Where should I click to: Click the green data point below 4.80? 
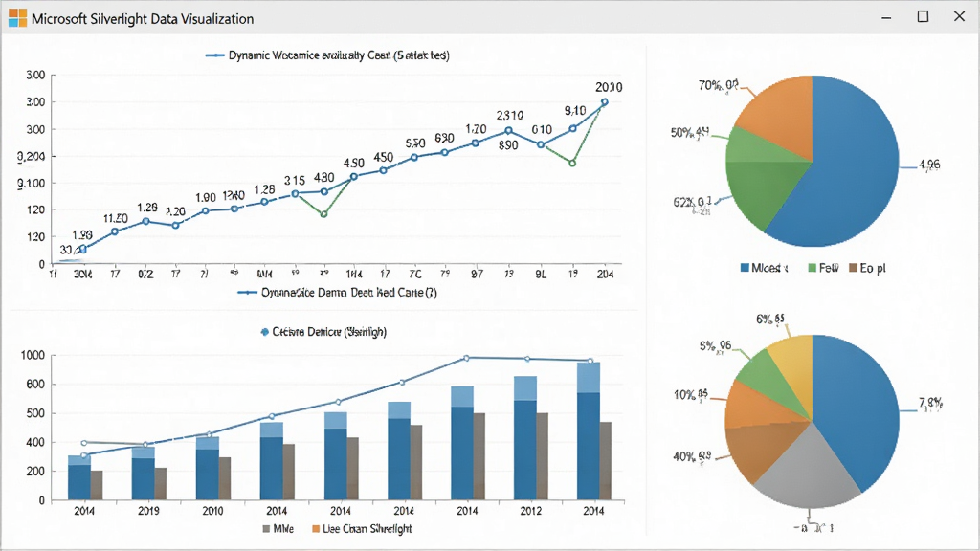pos(323,214)
